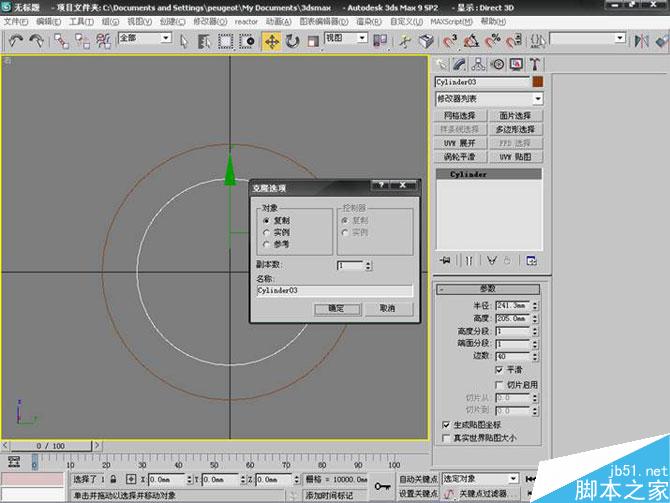The height and width of the screenshot is (503, 670).
Task: Select the Move tool in the toolbar
Action: [271, 41]
